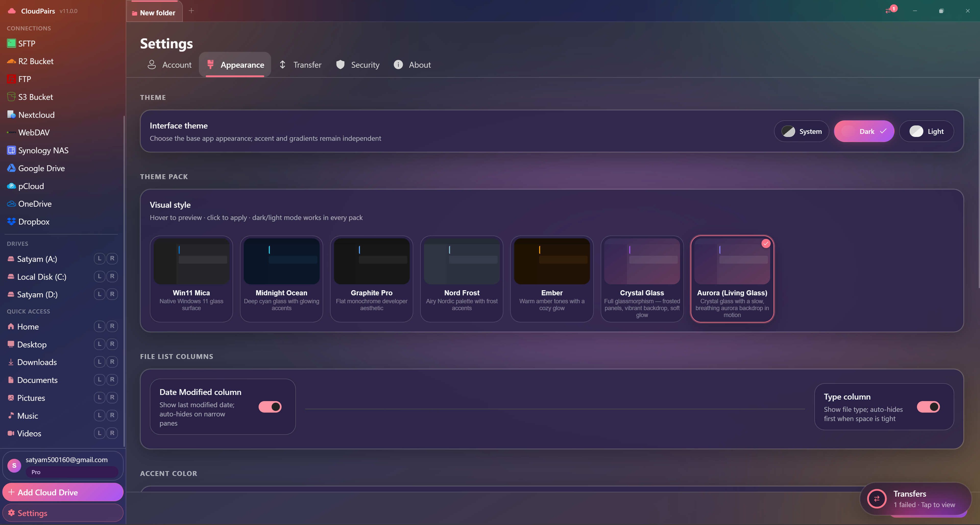Open Settings from the sidebar bottom

point(63,513)
